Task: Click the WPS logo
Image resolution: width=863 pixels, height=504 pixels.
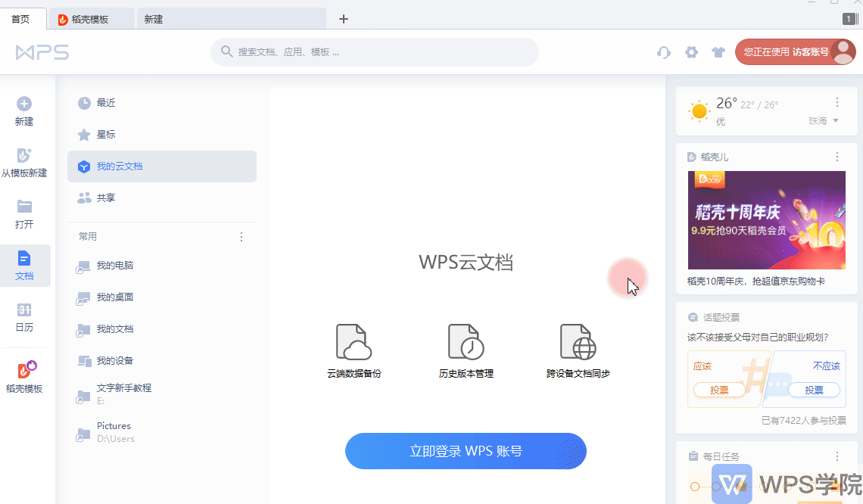Action: click(x=42, y=52)
